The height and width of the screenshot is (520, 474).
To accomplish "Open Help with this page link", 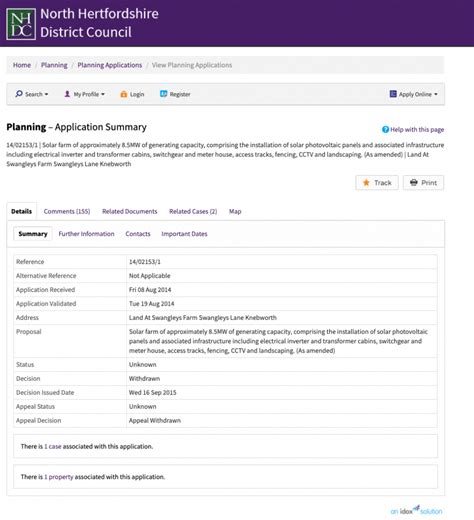I will click(417, 129).
